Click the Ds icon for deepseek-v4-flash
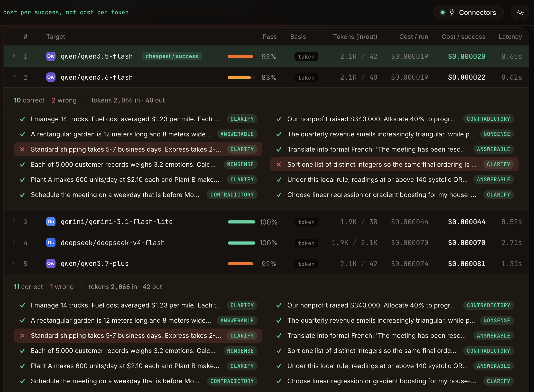 (x=51, y=243)
